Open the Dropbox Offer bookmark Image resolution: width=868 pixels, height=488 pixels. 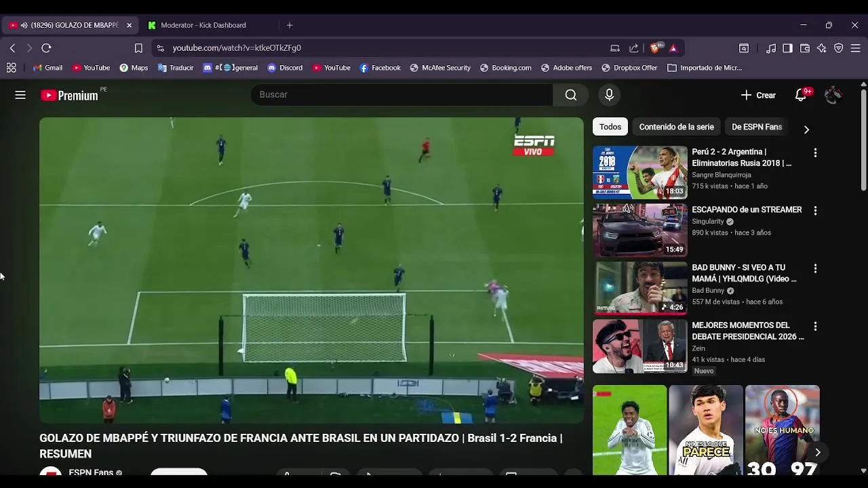coord(629,68)
